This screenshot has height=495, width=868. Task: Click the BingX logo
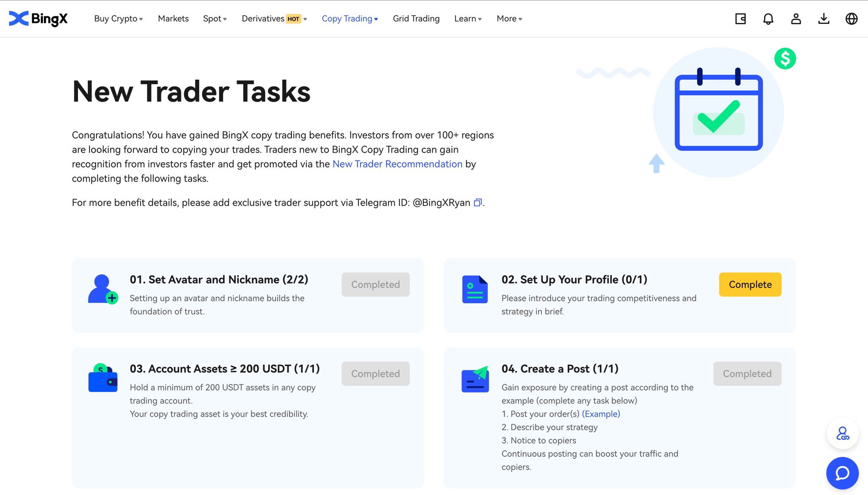point(38,19)
